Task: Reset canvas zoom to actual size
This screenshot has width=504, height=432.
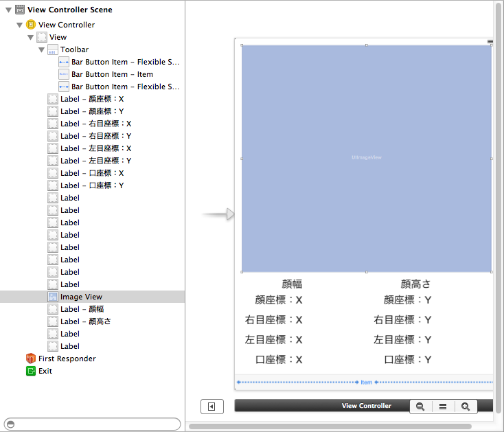Action: click(x=443, y=407)
